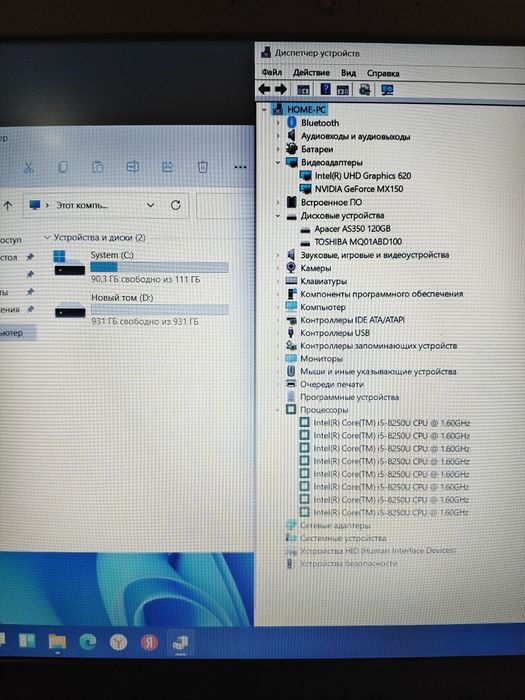525x700 pixels.
Task: Click the Share icon in Explorer toolbar
Action: click(x=167, y=167)
